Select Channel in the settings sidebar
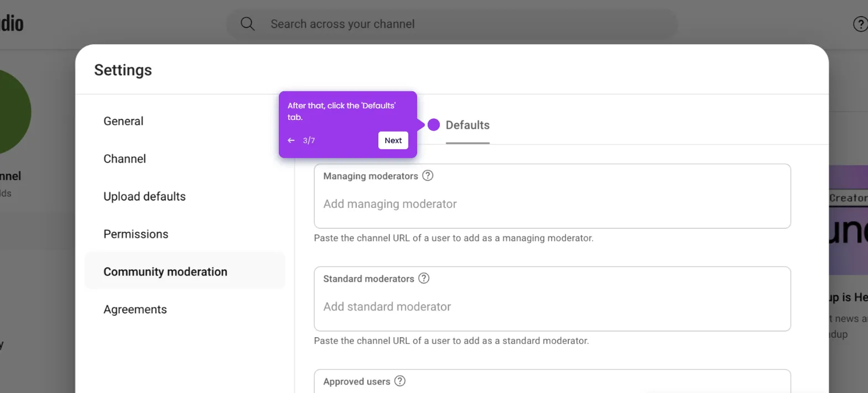Image resolution: width=868 pixels, height=393 pixels. point(125,159)
